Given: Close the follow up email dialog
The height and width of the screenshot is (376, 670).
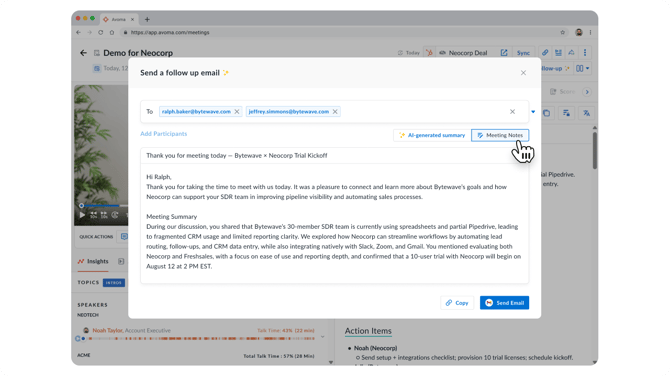Looking at the screenshot, I should coord(523,73).
